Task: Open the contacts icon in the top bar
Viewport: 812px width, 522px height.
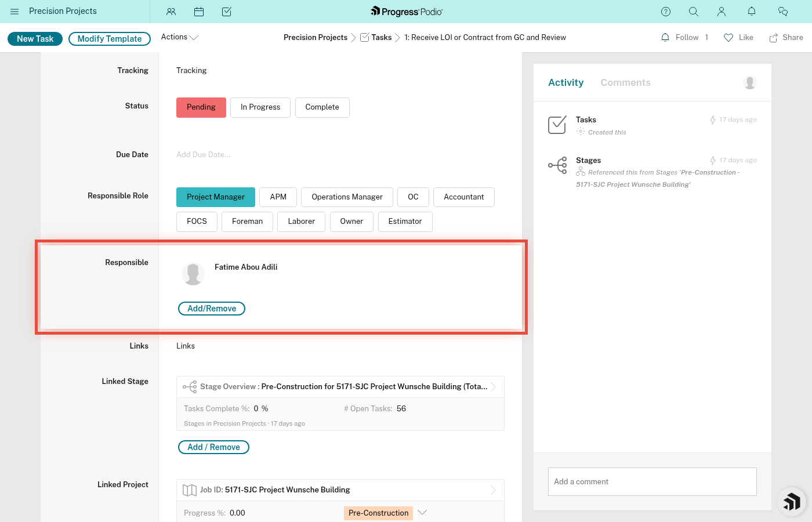Action: click(x=171, y=12)
